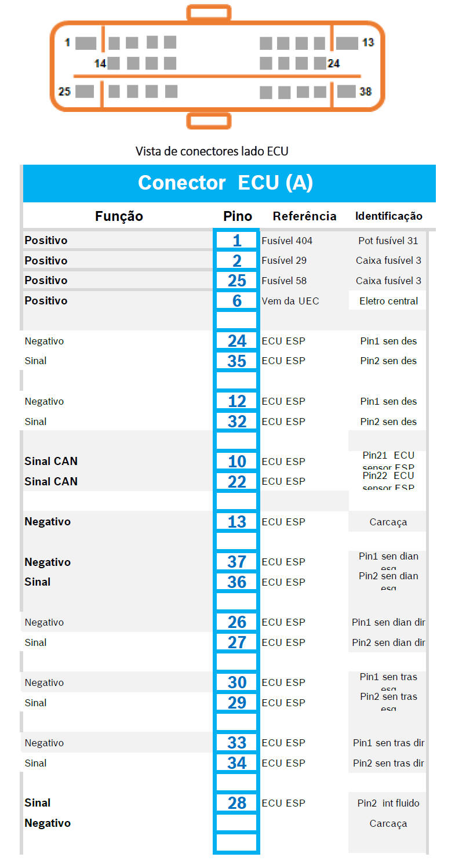Click the Pin1 sen tras dir identification
The width and height of the screenshot is (455, 868).
(x=388, y=743)
